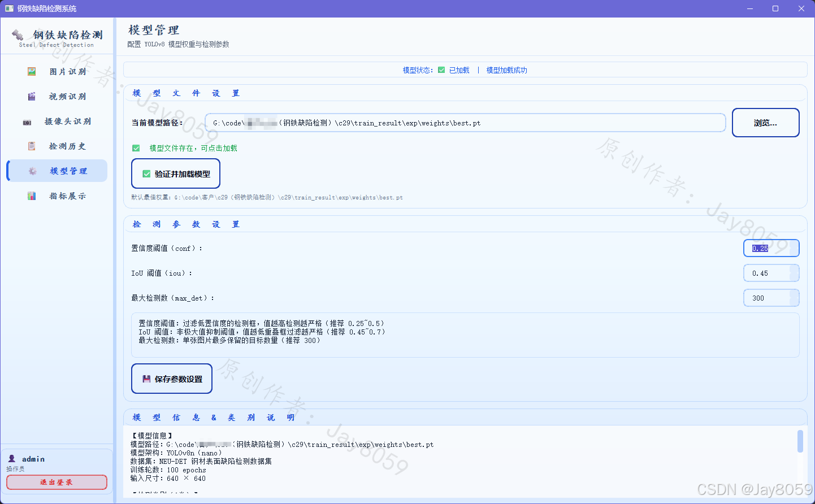
Task: Increase max_det with its up spinner
Action: click(794, 294)
